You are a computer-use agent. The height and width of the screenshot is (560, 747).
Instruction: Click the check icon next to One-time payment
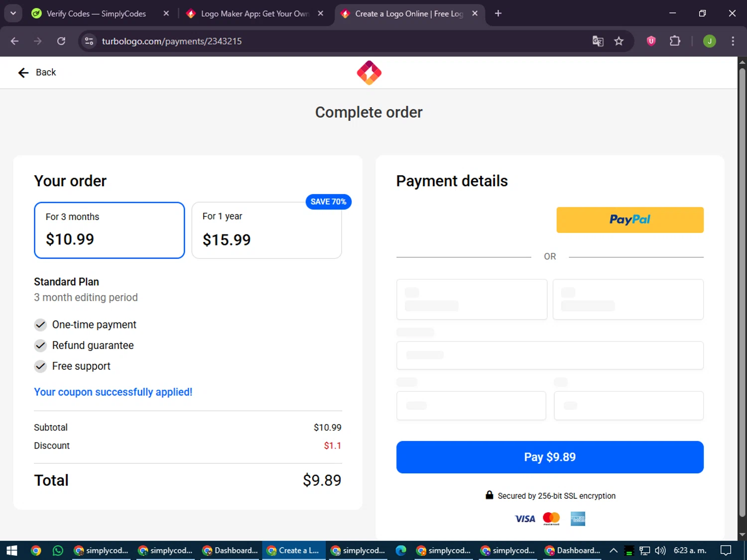point(40,325)
